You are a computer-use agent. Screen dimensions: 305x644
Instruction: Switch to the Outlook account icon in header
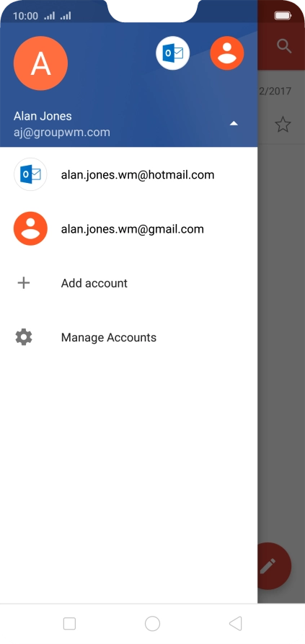(x=172, y=53)
